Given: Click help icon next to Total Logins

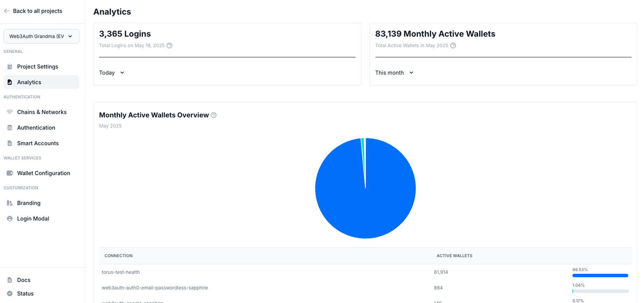Looking at the screenshot, I should point(169,46).
